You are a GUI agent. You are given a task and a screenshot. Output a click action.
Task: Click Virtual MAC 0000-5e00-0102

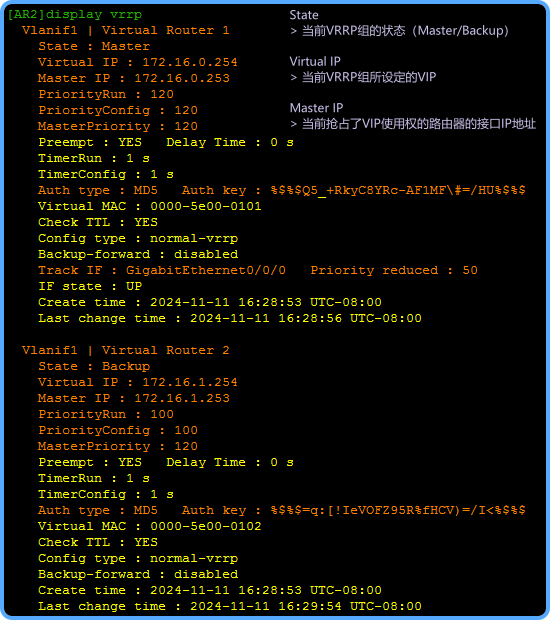tap(150, 526)
